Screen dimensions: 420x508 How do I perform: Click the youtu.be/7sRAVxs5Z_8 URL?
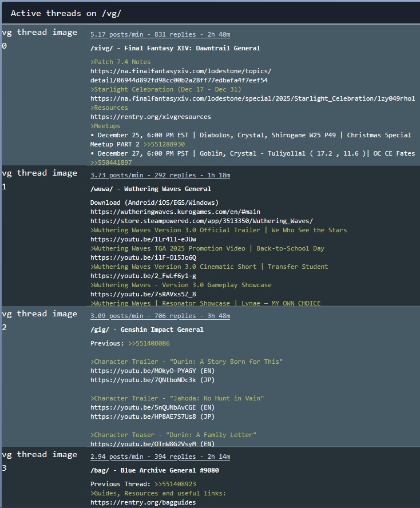point(143,294)
